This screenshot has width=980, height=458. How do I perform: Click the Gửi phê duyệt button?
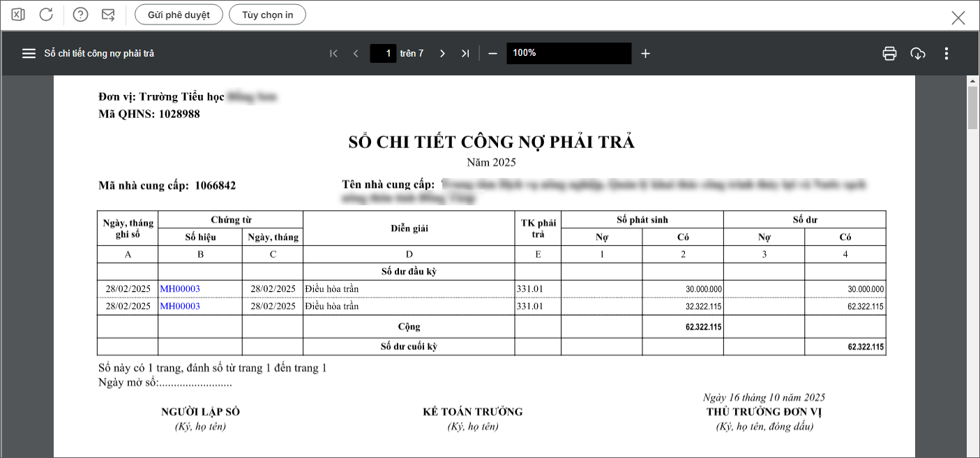[179, 15]
